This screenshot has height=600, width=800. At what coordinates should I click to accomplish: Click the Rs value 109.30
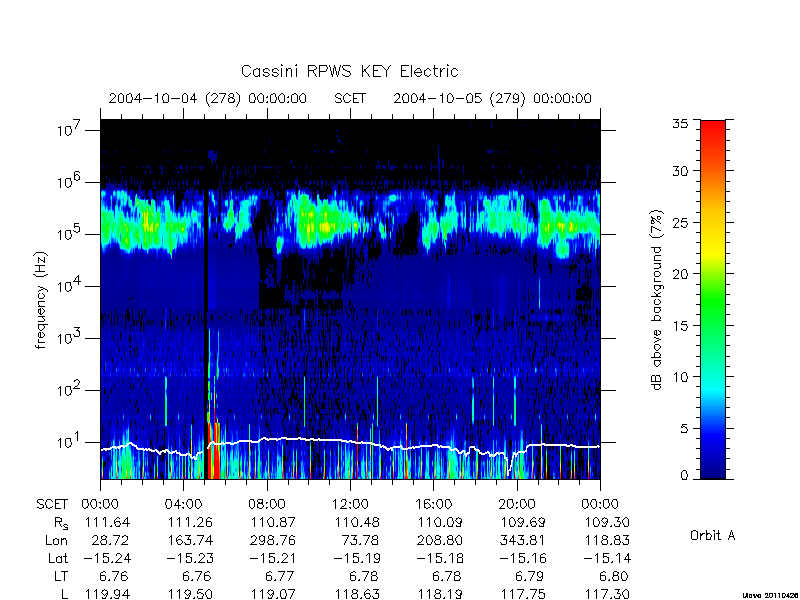(x=607, y=522)
